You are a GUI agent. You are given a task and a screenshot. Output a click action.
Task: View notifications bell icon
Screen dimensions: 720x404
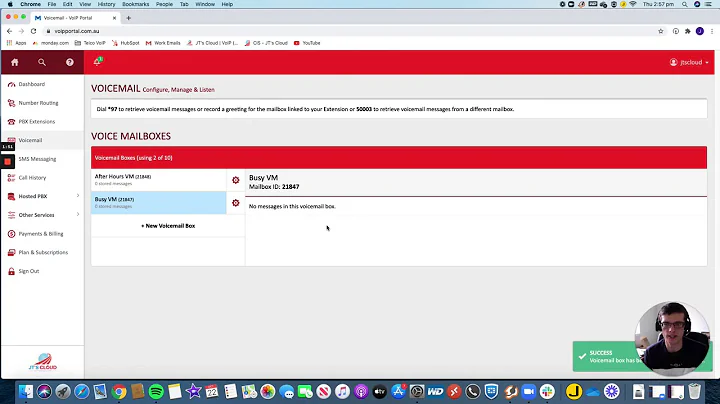pyautogui.click(x=97, y=62)
